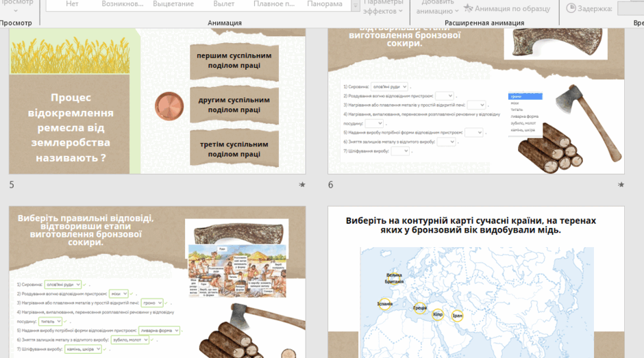Expand the Просмотр preview dropdown arrow
Screen dimensions: 644x358
pyautogui.click(x=16, y=11)
